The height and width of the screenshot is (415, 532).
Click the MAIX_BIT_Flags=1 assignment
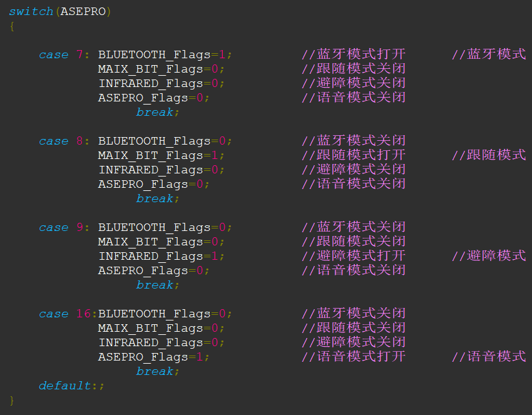161,156
